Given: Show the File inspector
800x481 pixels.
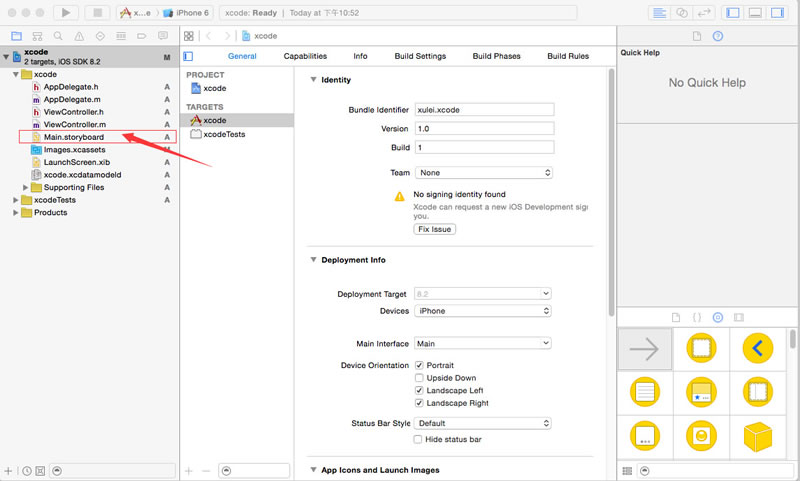Looking at the screenshot, I should [x=696, y=36].
